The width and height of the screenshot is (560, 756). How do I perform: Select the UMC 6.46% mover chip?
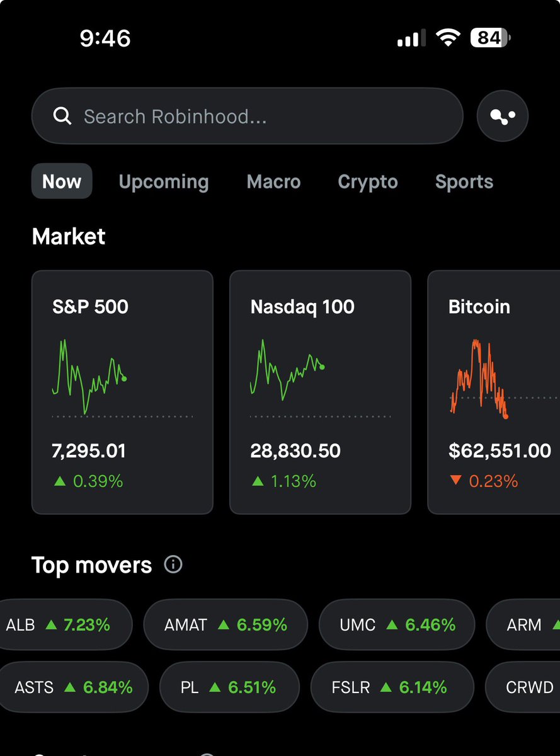[x=397, y=625]
